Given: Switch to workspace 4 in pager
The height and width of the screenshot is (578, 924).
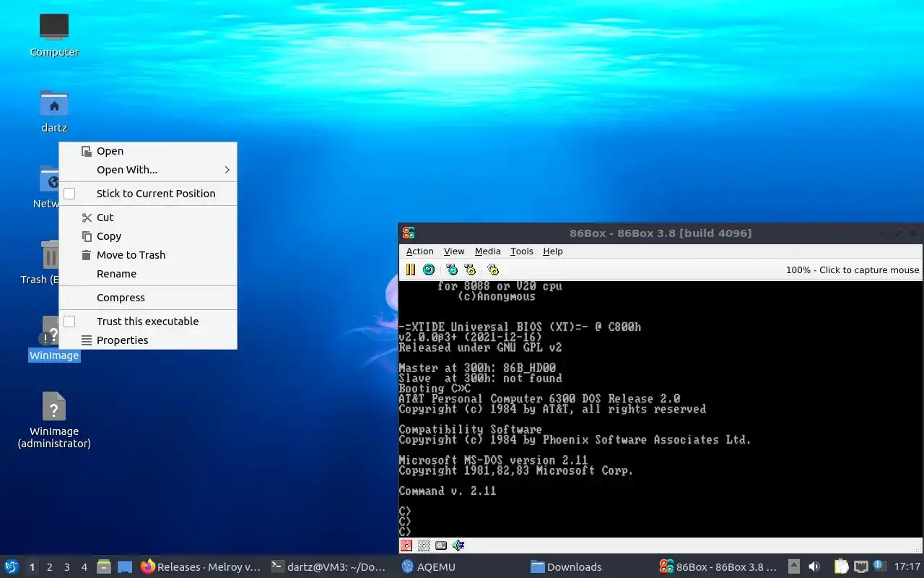Looking at the screenshot, I should coord(84,567).
